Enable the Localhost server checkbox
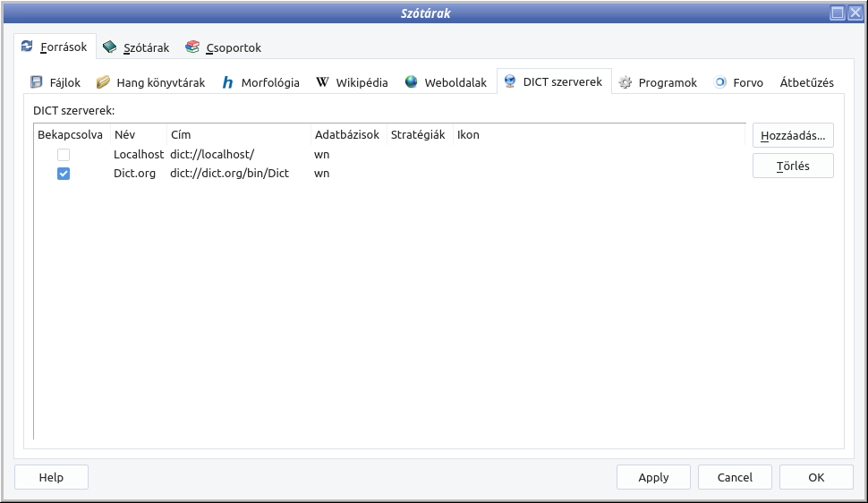This screenshot has width=868, height=503. click(x=64, y=155)
